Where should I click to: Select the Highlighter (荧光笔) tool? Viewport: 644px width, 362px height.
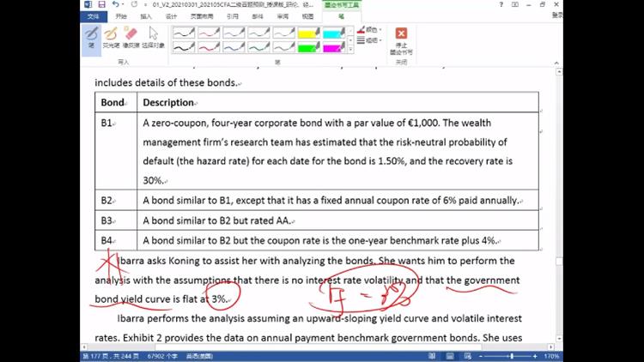111,38
